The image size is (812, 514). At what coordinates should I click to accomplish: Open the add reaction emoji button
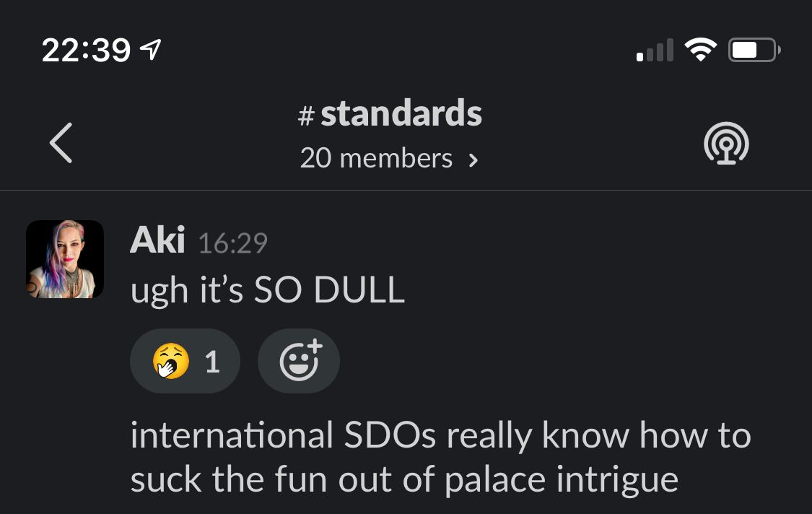coord(299,361)
